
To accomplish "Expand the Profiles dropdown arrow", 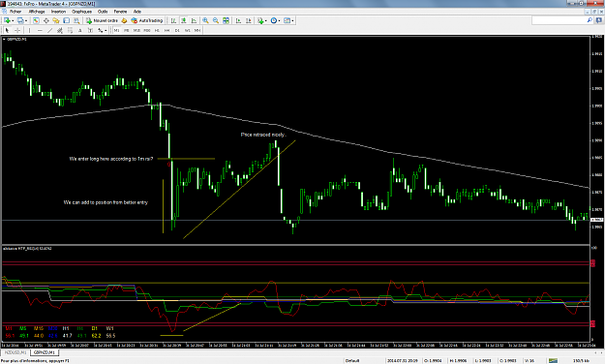I will tap(26, 20).
